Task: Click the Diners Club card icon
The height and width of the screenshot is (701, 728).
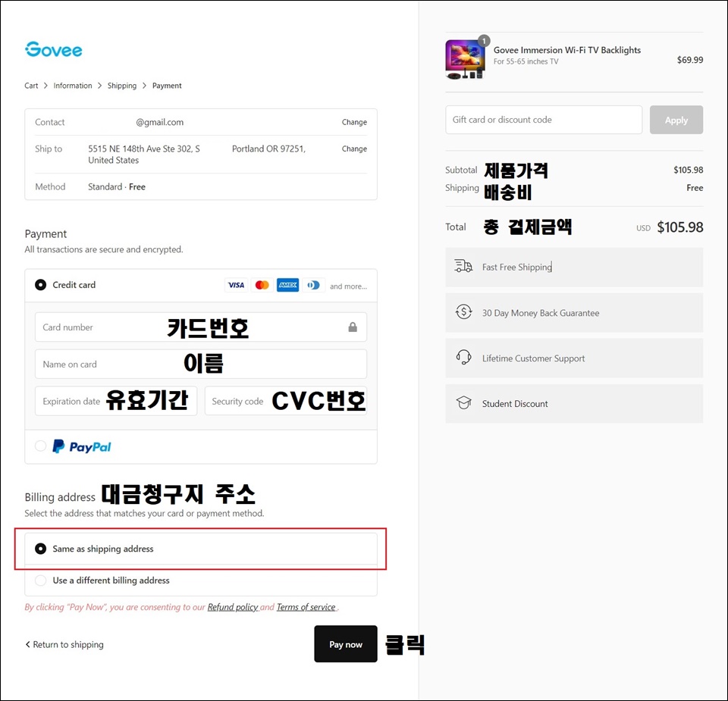Action: (x=313, y=285)
